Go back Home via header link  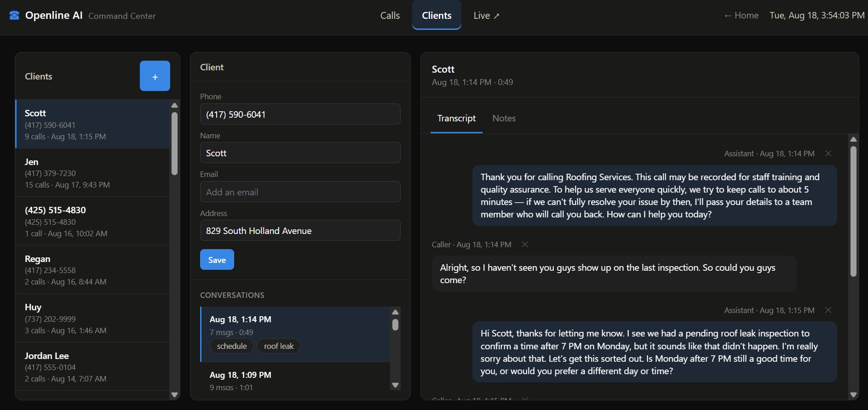coord(741,16)
